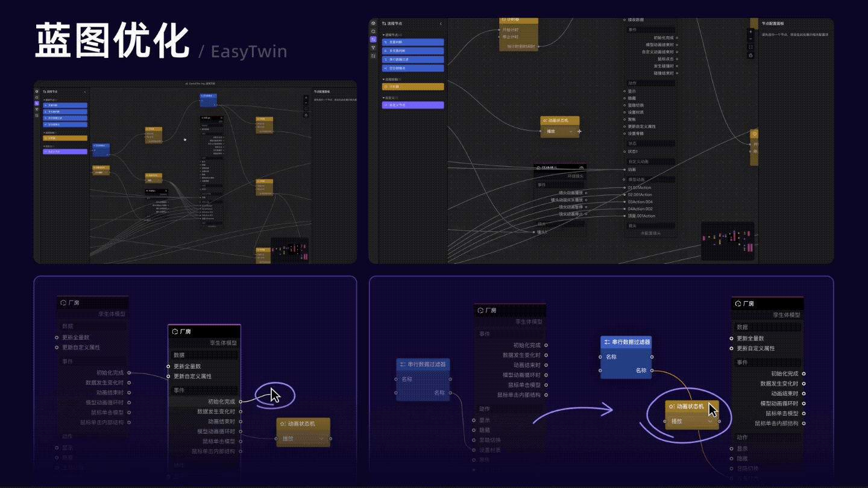The width and height of the screenshot is (868, 488).
Task: Click 更新全量数 on front 厂房 node, bottom-left panel
Action: click(187, 366)
